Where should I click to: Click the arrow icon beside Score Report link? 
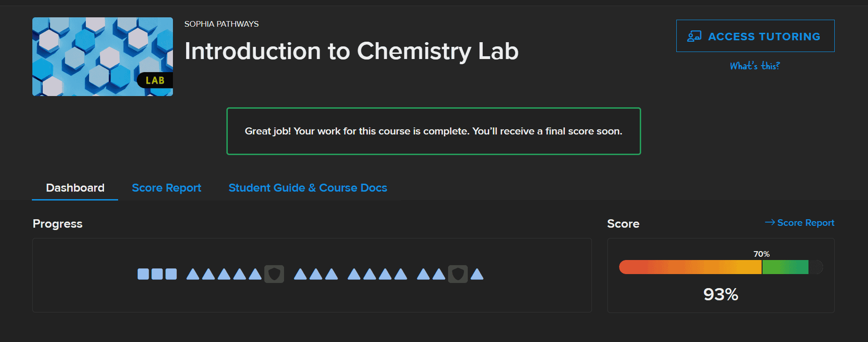click(770, 223)
